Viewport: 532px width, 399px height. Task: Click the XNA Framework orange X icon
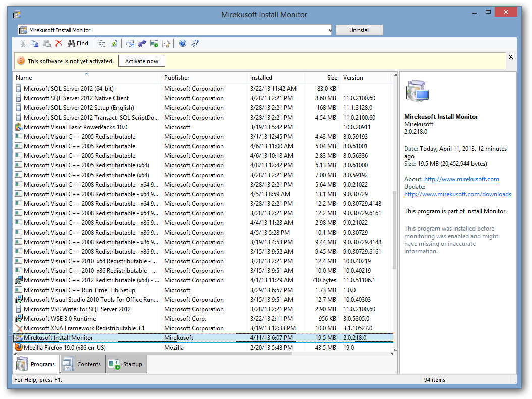coord(18,328)
